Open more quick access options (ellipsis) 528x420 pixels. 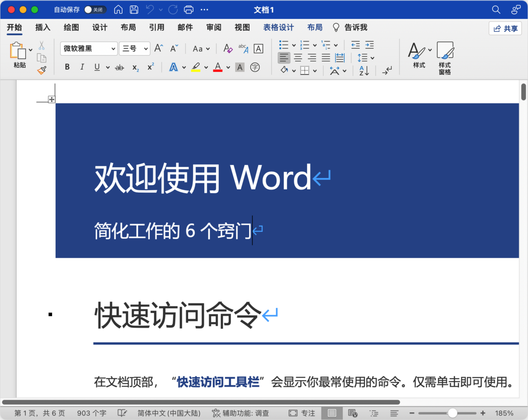click(x=204, y=9)
